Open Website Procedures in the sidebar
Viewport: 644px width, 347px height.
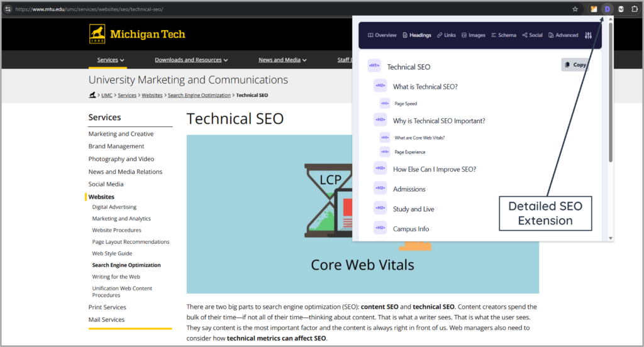pos(116,230)
